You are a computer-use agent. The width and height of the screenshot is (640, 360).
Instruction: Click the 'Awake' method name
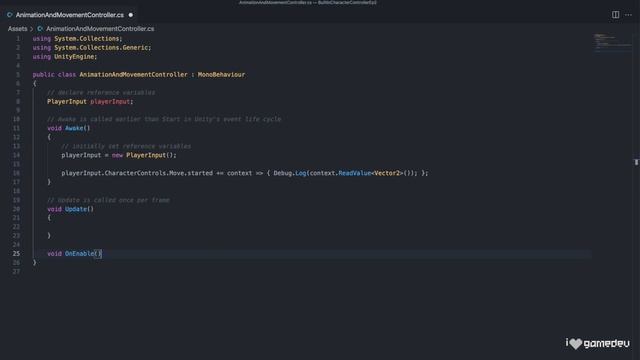[74, 128]
